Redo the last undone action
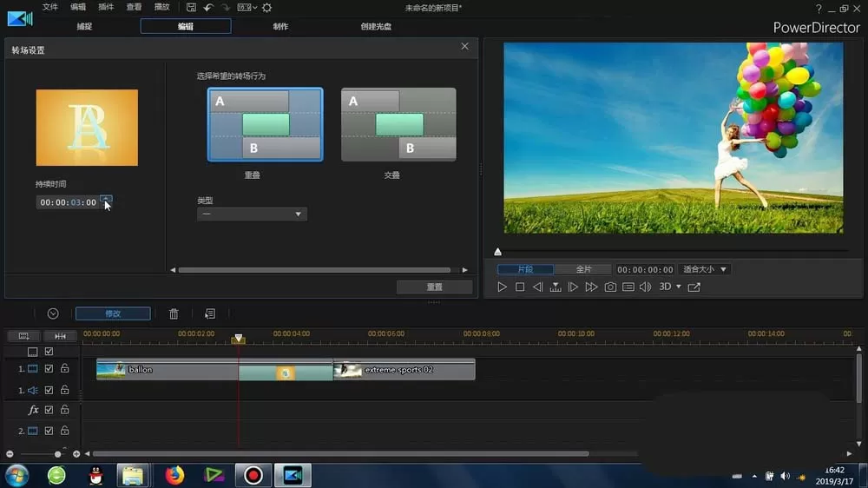Image resolution: width=868 pixels, height=488 pixels. click(x=226, y=7)
